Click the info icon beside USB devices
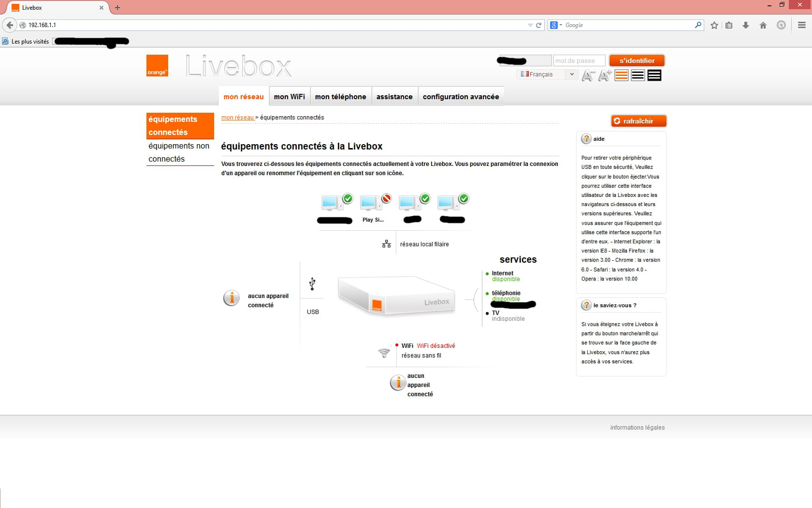This screenshot has width=812, height=508. (x=232, y=298)
